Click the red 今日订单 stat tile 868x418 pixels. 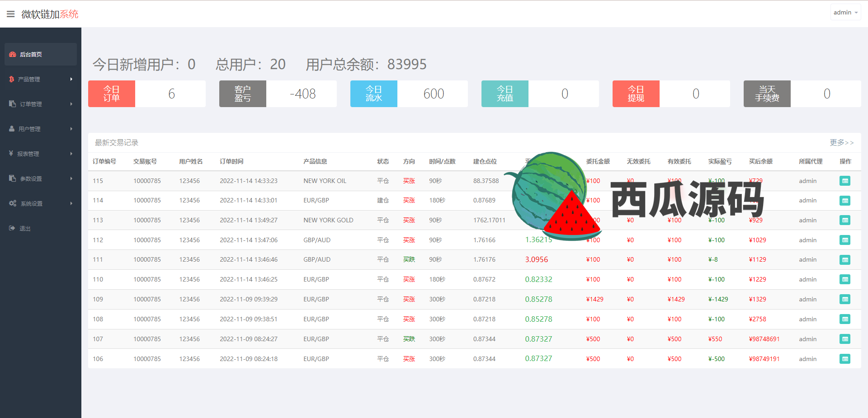(112, 94)
